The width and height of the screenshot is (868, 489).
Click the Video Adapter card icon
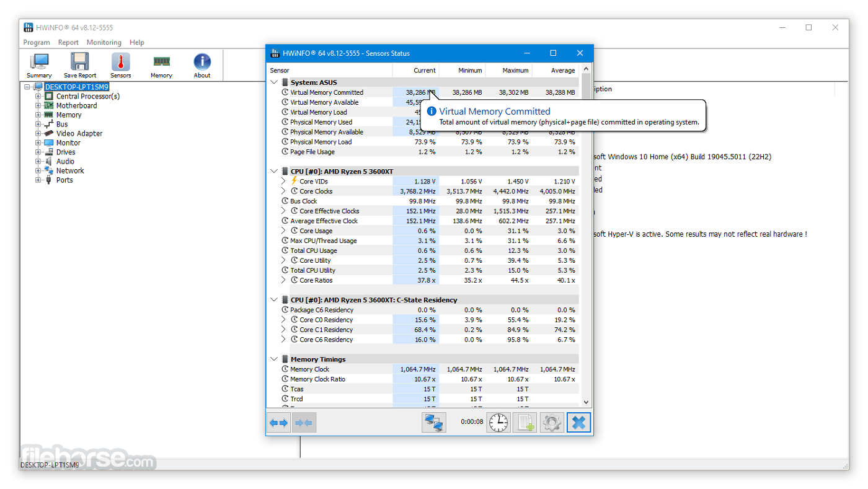(49, 134)
